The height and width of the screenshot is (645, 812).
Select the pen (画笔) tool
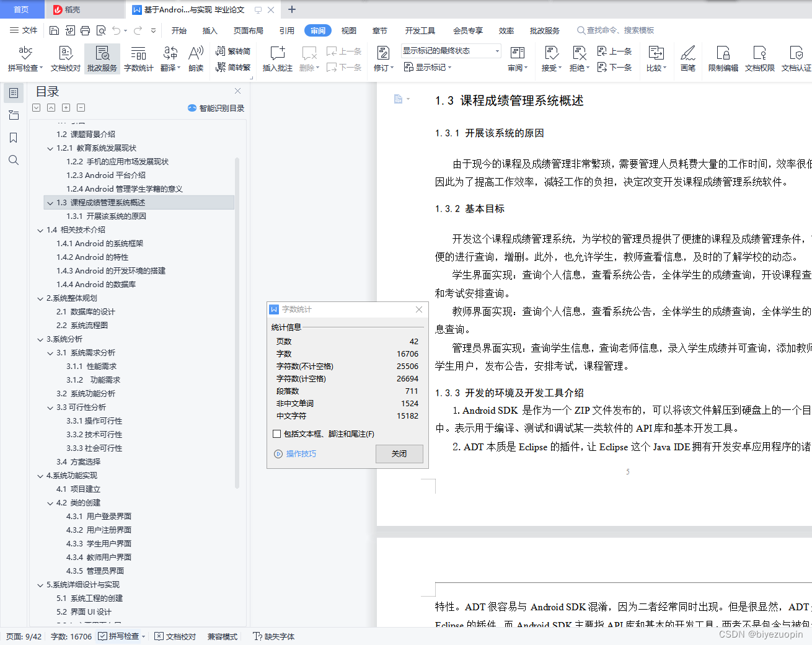pyautogui.click(x=688, y=59)
